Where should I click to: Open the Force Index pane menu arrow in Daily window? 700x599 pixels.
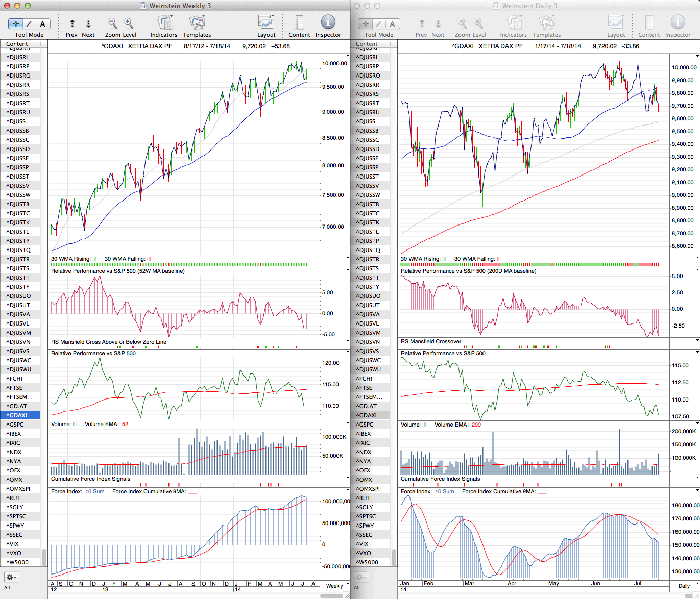click(x=697, y=491)
